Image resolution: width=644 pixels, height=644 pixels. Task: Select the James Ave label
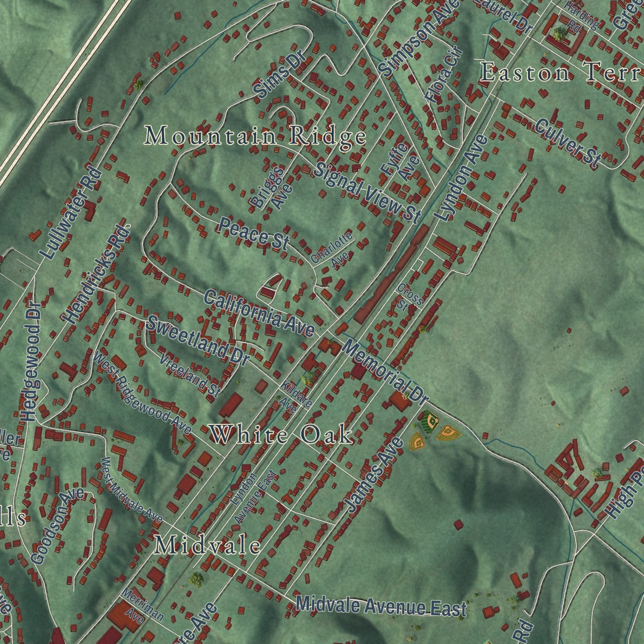click(373, 474)
